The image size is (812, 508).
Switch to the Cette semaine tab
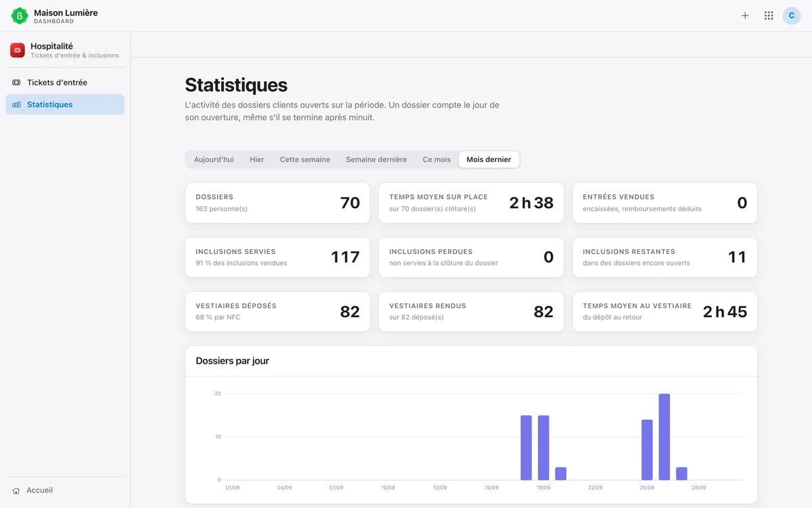305,160
